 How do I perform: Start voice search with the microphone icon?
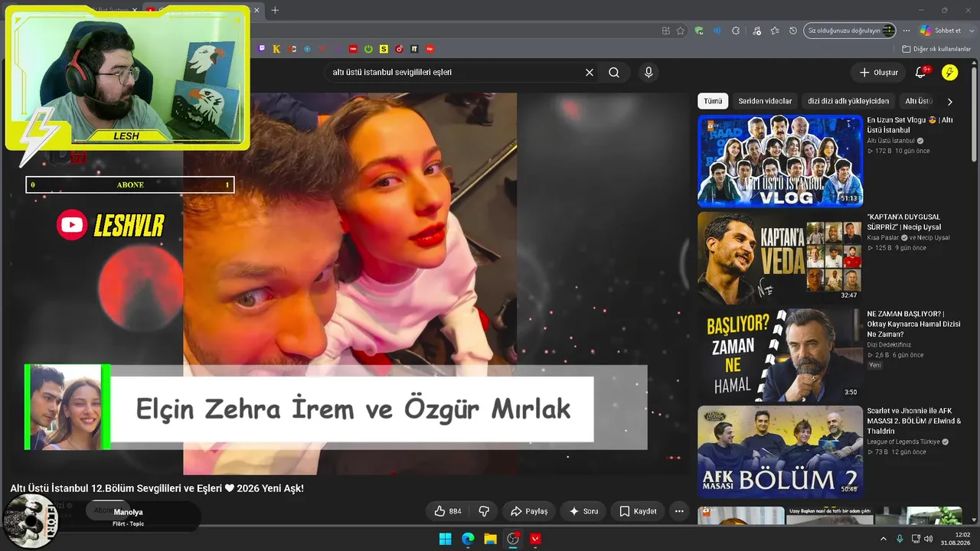648,73
